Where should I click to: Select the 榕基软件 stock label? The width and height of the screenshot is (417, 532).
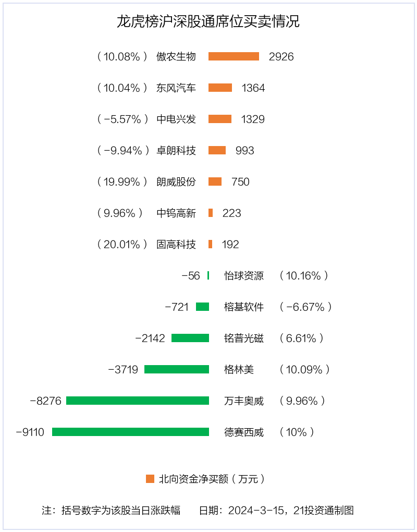244,307
